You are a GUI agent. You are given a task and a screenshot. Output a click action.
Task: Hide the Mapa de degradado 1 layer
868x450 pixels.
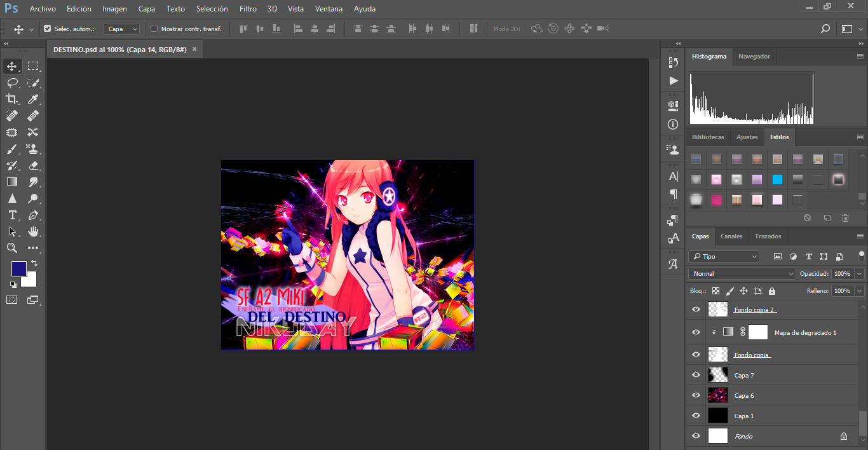click(696, 332)
